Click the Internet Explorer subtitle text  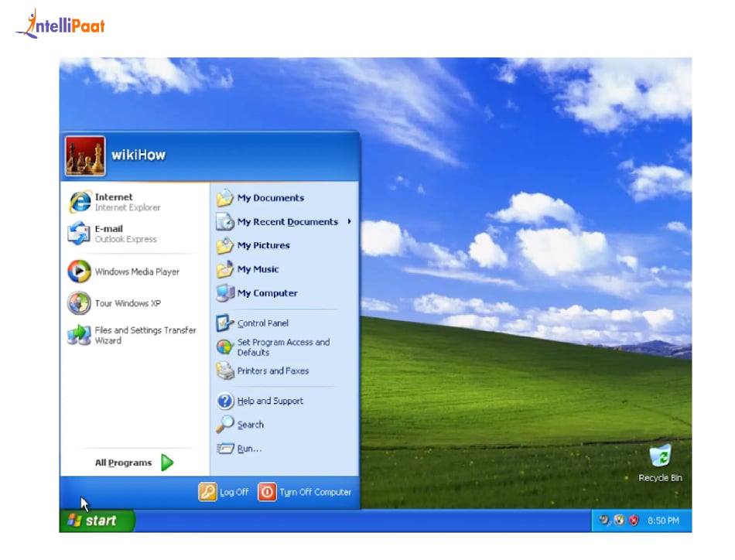128,207
